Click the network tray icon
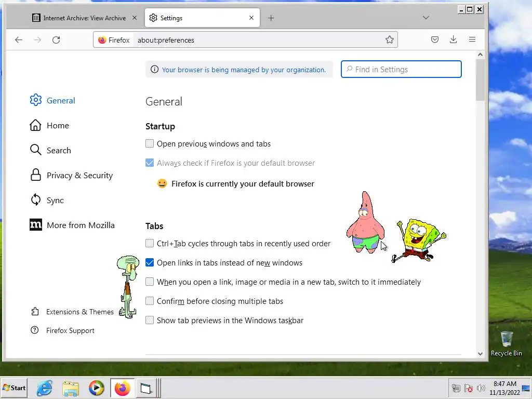532x399 pixels. [456, 388]
